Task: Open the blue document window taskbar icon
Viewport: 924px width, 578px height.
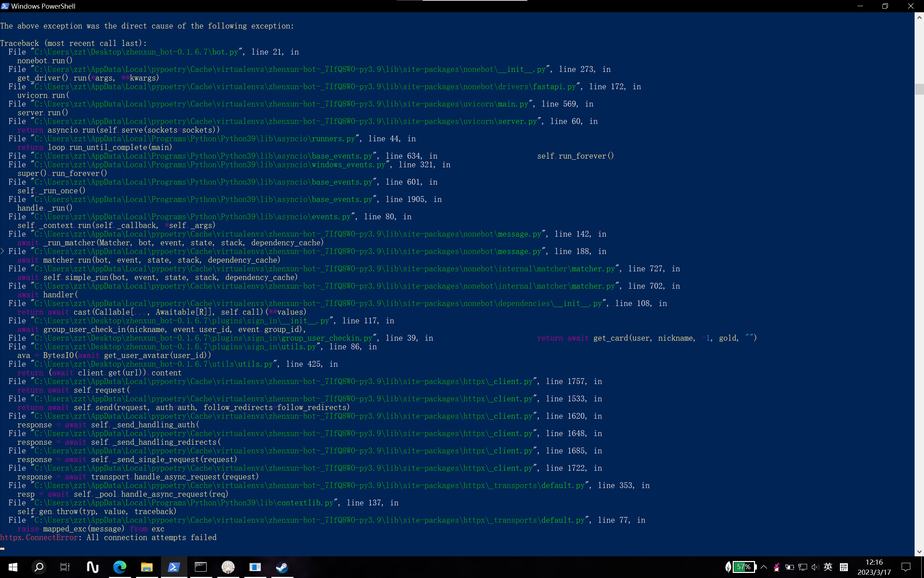Action: coord(255,567)
